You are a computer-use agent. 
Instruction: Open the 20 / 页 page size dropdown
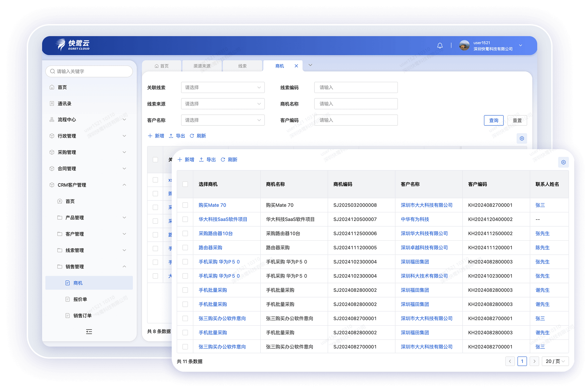(555, 361)
